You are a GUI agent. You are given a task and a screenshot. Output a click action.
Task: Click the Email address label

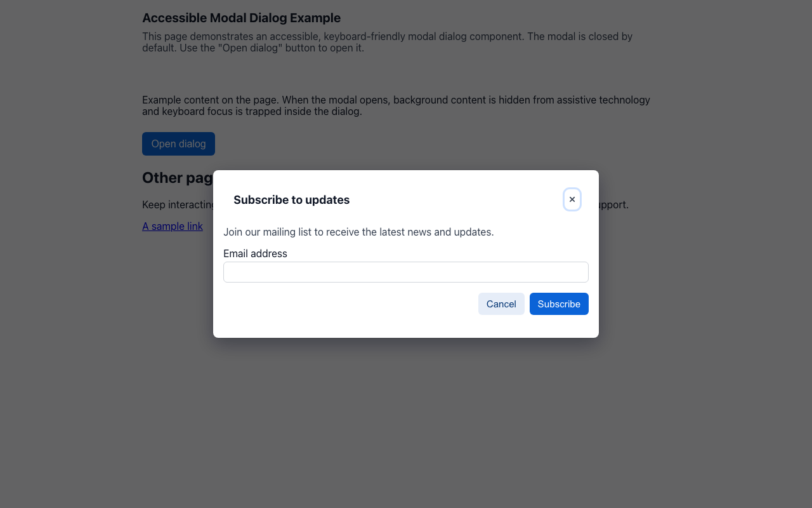click(x=255, y=253)
